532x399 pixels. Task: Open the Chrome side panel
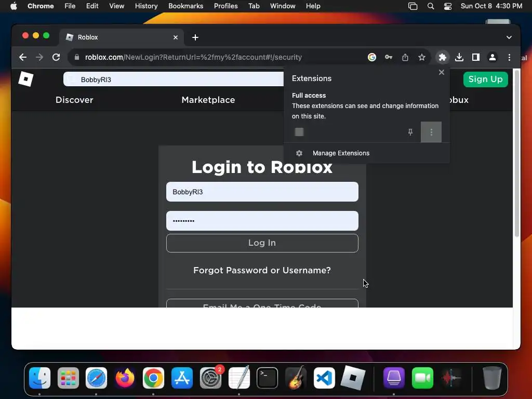click(476, 57)
